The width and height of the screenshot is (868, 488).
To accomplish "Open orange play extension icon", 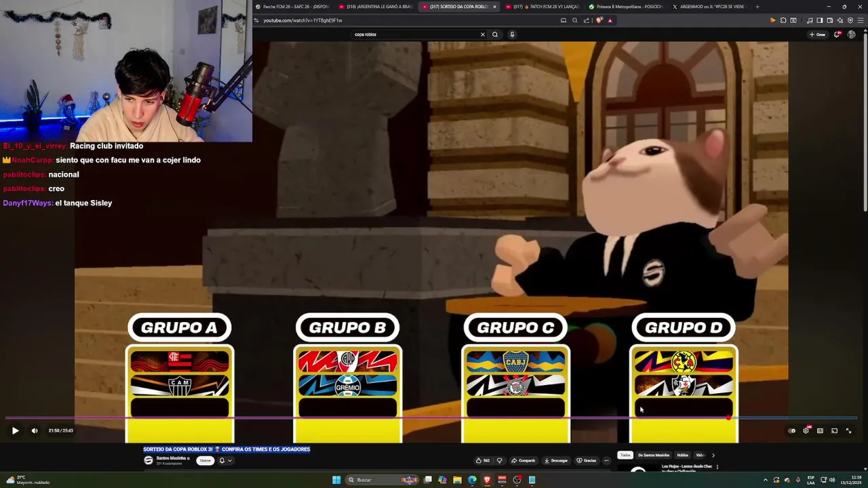I will (x=772, y=20).
